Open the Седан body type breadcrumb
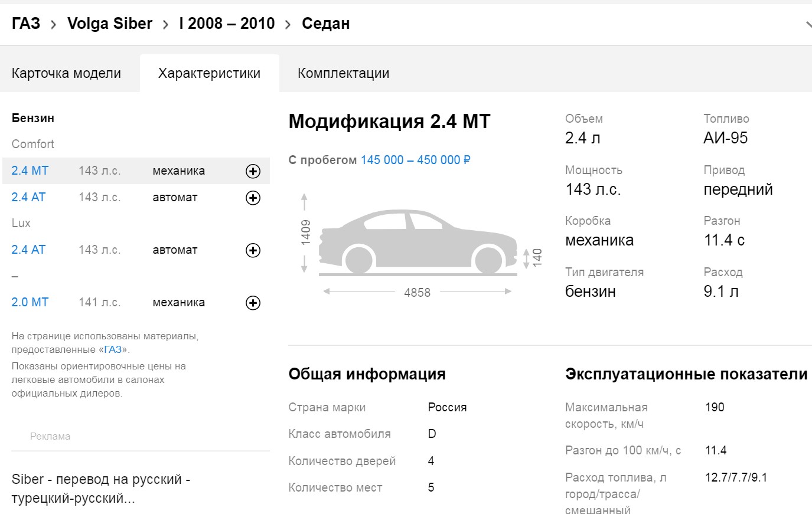 326,24
